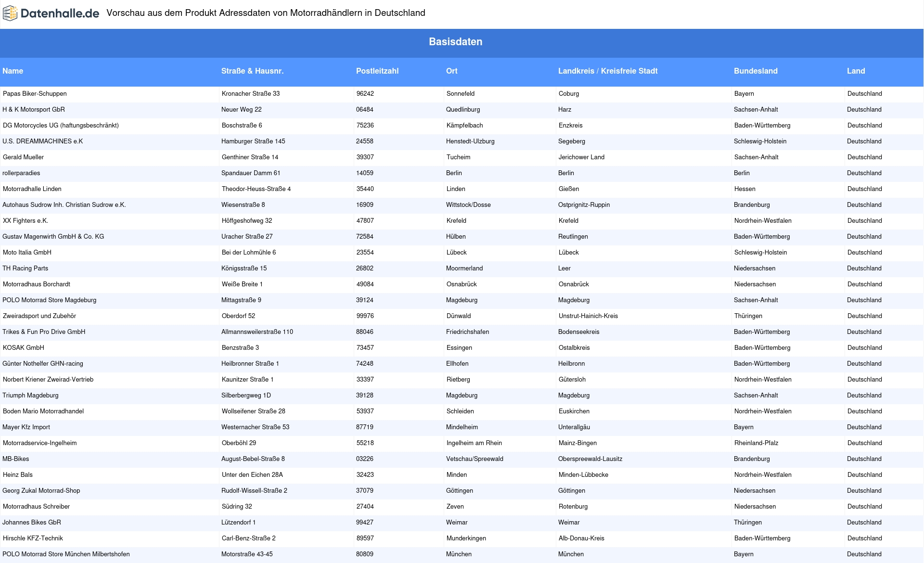Click street cell Kronacher Straße 33

pos(251,94)
